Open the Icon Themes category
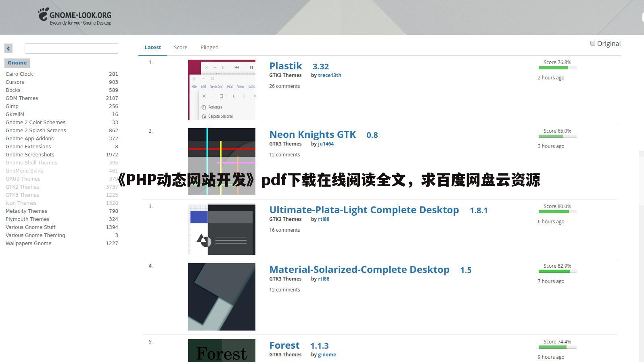Image resolution: width=644 pixels, height=362 pixels. pos(21,203)
